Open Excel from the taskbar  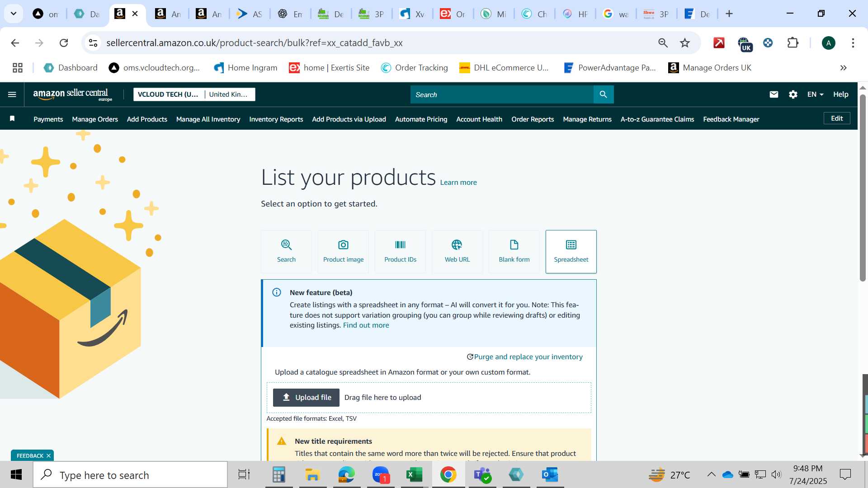point(414,474)
